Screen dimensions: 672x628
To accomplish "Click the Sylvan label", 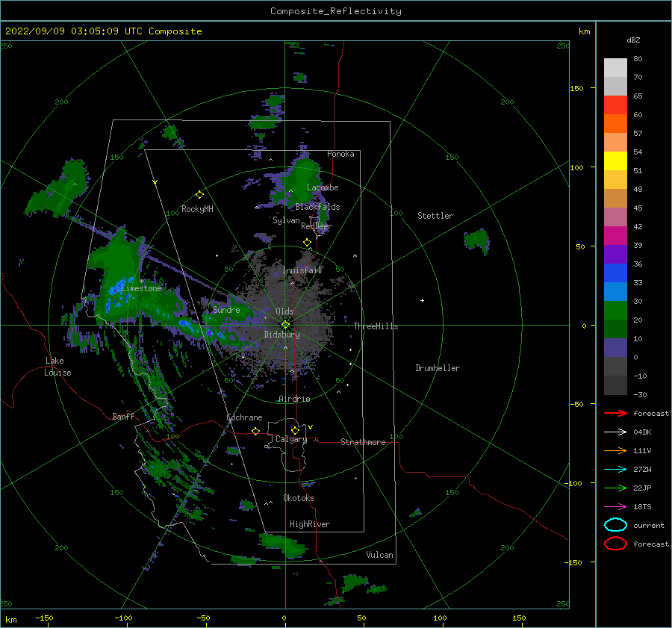I will click(x=286, y=220).
